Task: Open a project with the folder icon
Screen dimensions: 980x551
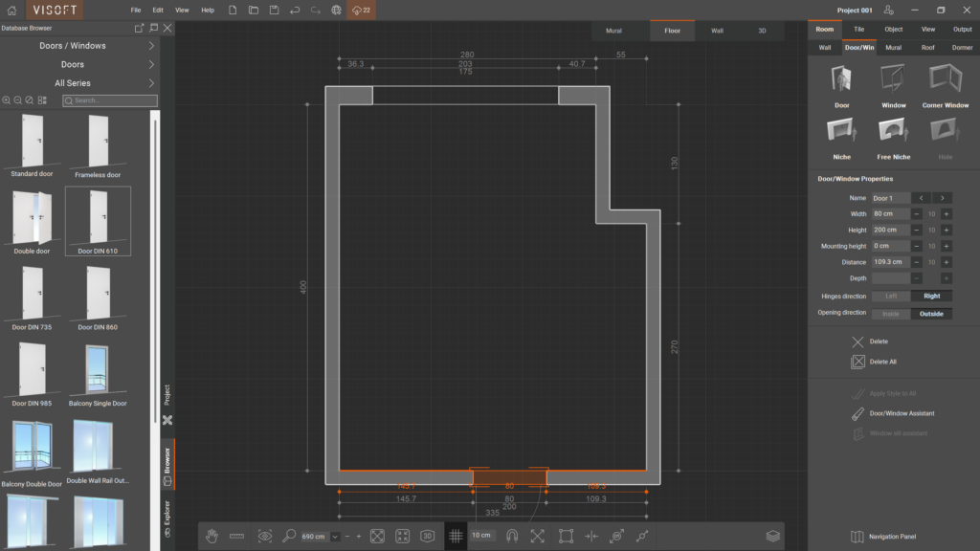Action: click(253, 10)
